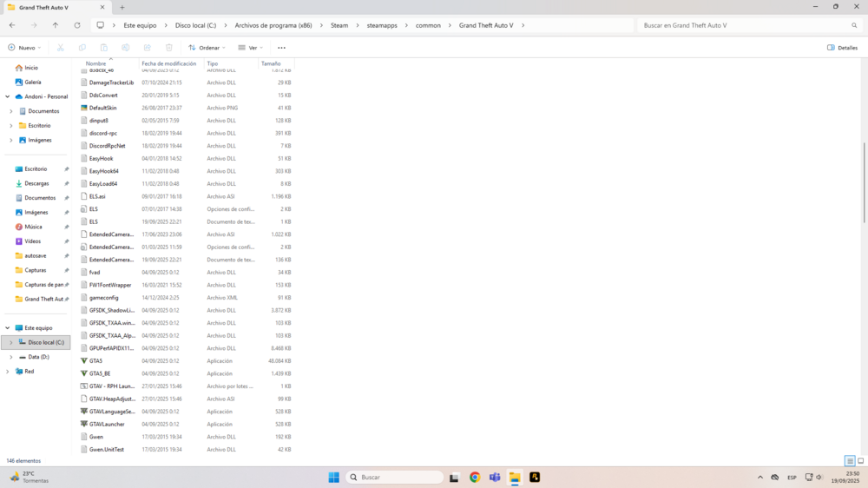This screenshot has height=488, width=868.
Task: Open the GTA5 application file
Action: [95, 360]
